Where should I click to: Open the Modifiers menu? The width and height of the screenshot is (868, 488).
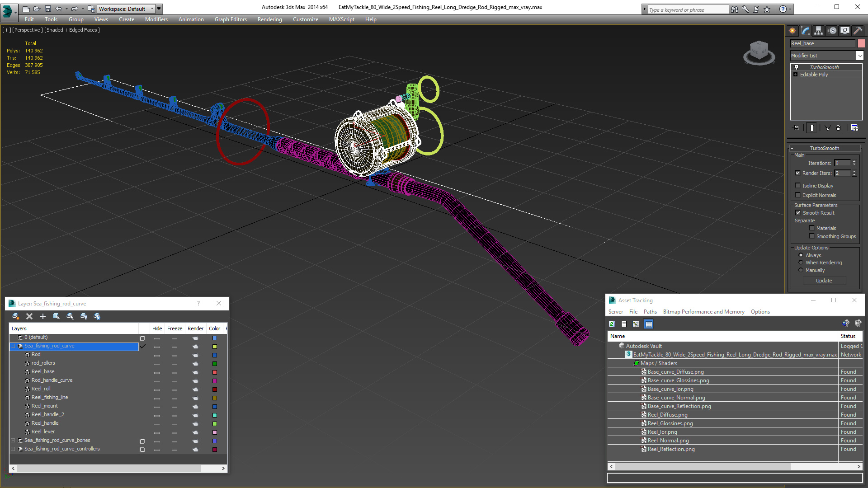pyautogui.click(x=156, y=19)
